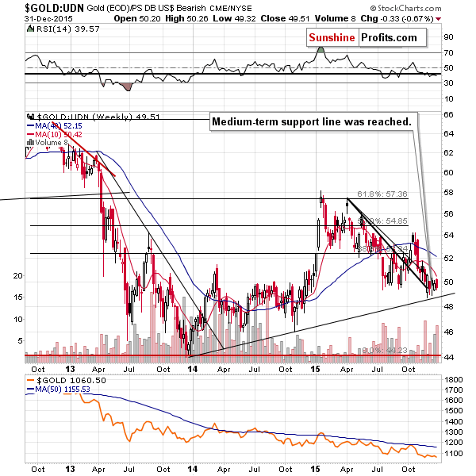The width and height of the screenshot is (476, 476).
Task: Click the MA(50) 1155.53 legend label
Action: click(63, 390)
